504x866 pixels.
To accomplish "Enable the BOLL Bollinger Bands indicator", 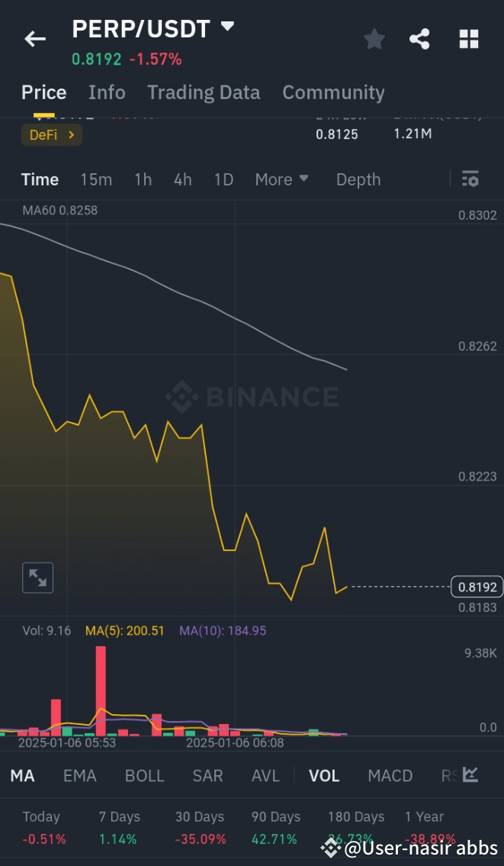I will pyautogui.click(x=144, y=775).
